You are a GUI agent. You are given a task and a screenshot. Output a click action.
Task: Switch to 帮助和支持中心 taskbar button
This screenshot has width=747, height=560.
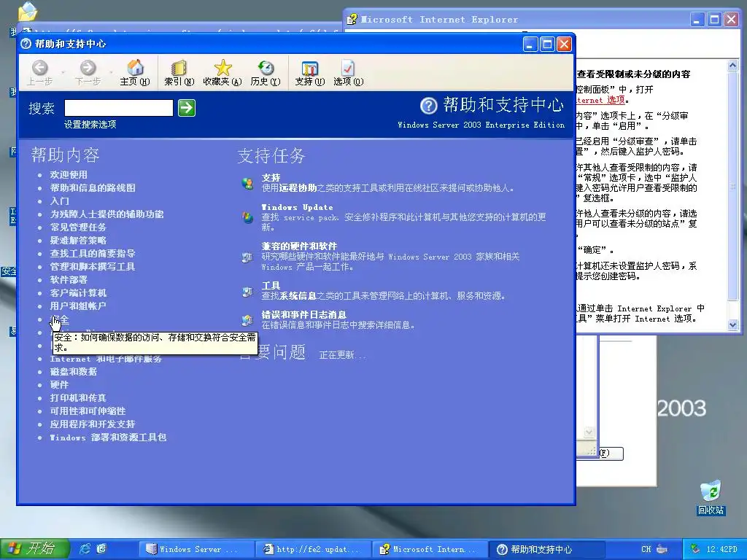546,549
